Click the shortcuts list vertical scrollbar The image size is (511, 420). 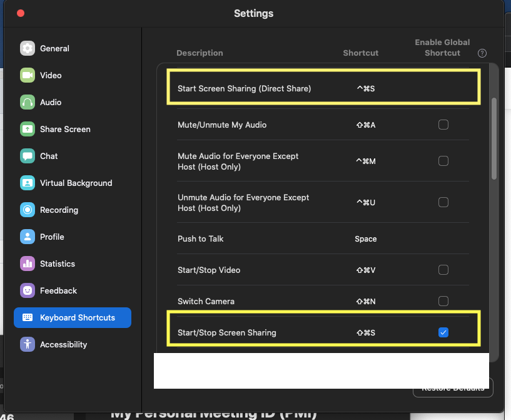[494, 138]
